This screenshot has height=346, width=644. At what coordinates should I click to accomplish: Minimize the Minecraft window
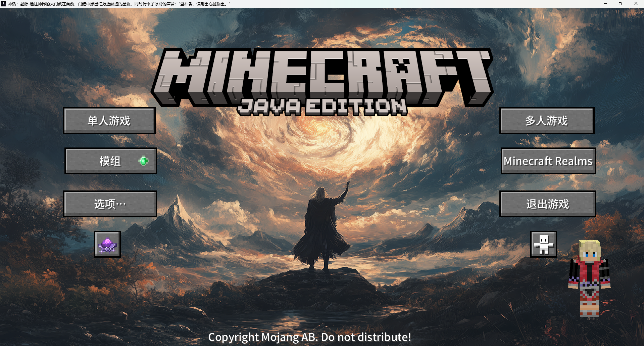(x=605, y=4)
